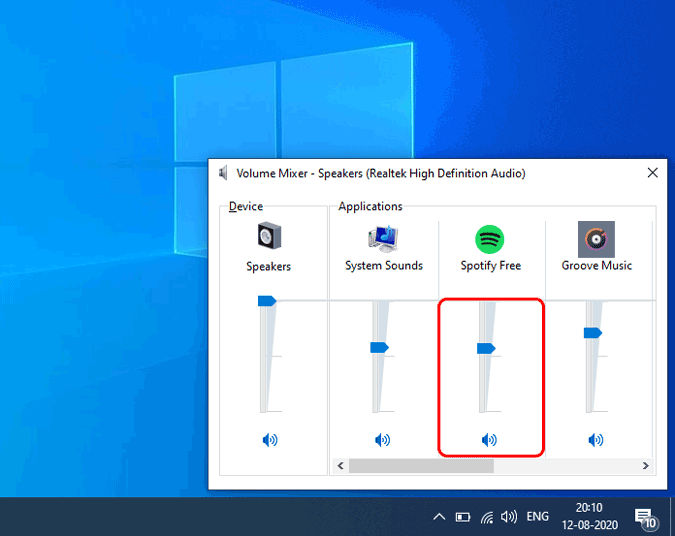Click the left arrow of applications scrollbar
The image size is (675, 536).
341,465
